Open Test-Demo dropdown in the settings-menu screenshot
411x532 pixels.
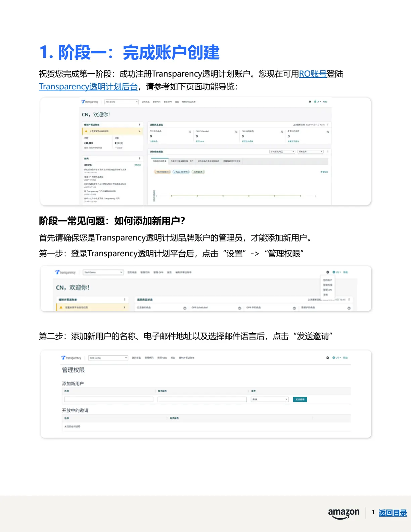tap(103, 272)
